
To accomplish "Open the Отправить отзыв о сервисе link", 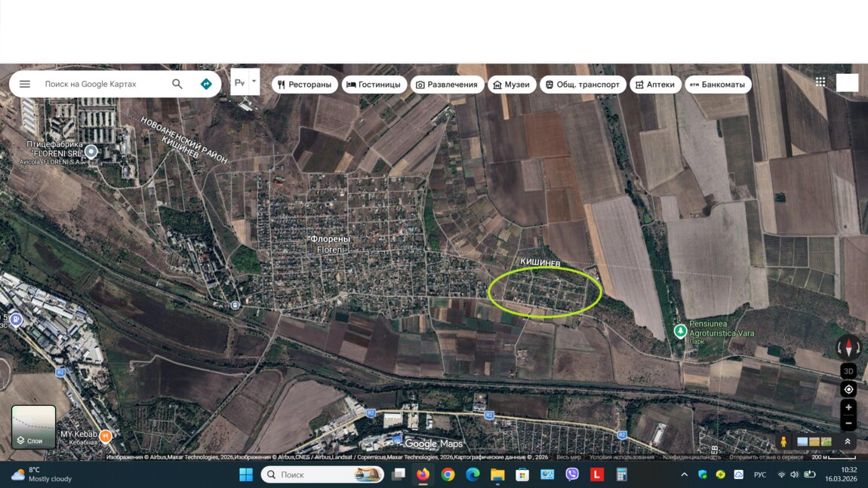I will click(x=766, y=457).
